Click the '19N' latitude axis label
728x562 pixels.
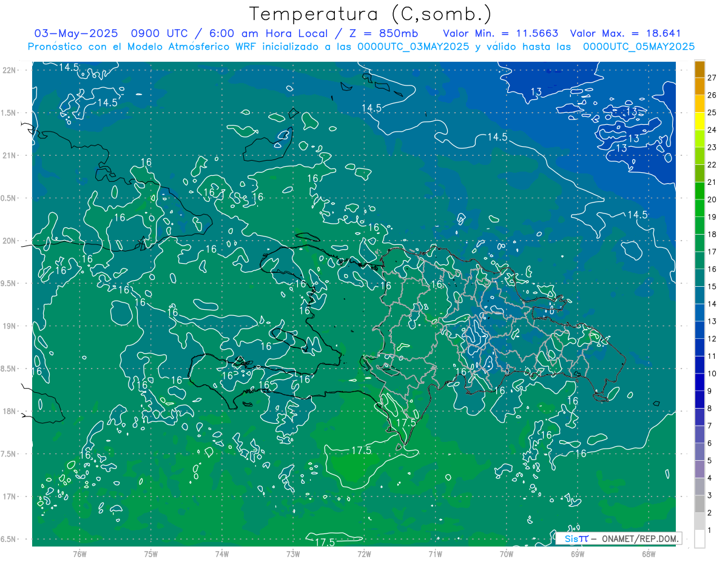tap(10, 326)
